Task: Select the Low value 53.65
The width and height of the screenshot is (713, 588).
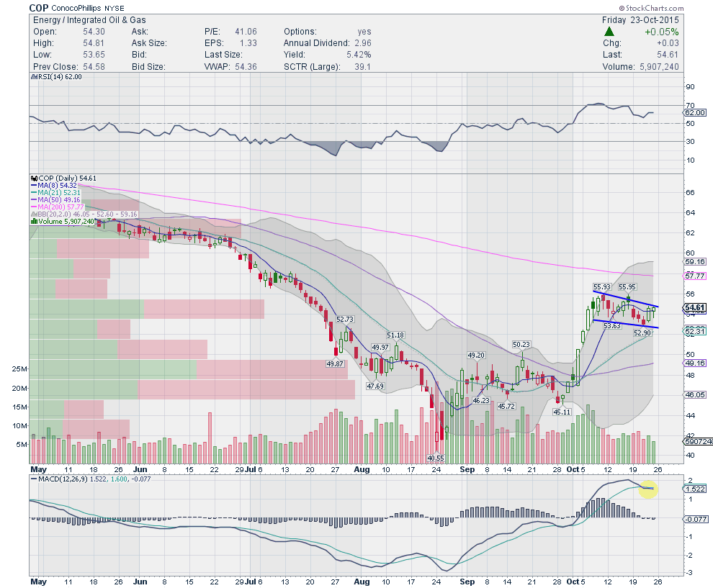Action: [x=94, y=55]
